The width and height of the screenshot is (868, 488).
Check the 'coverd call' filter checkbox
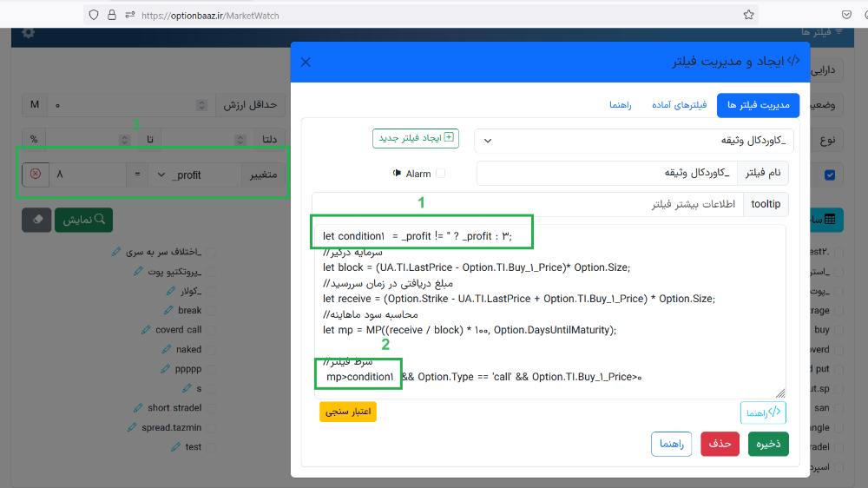coord(211,330)
